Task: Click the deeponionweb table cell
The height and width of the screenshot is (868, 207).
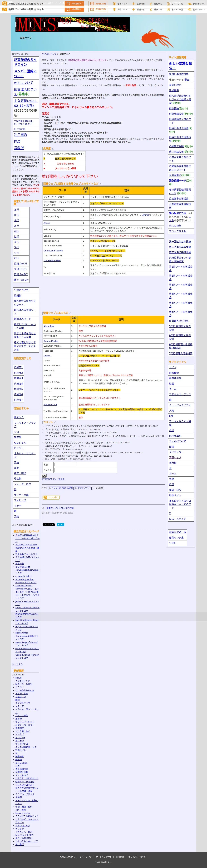Action: click(62, 241)
